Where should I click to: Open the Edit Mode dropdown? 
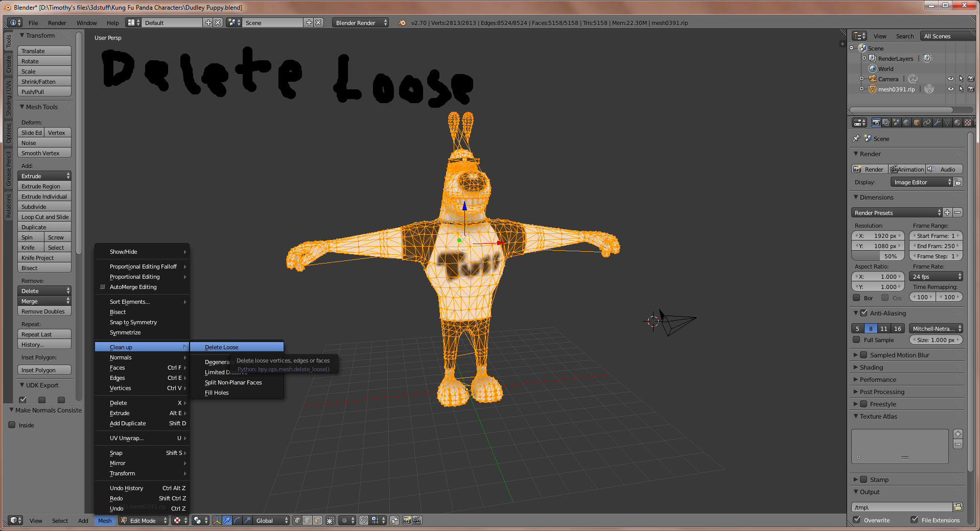click(x=144, y=520)
